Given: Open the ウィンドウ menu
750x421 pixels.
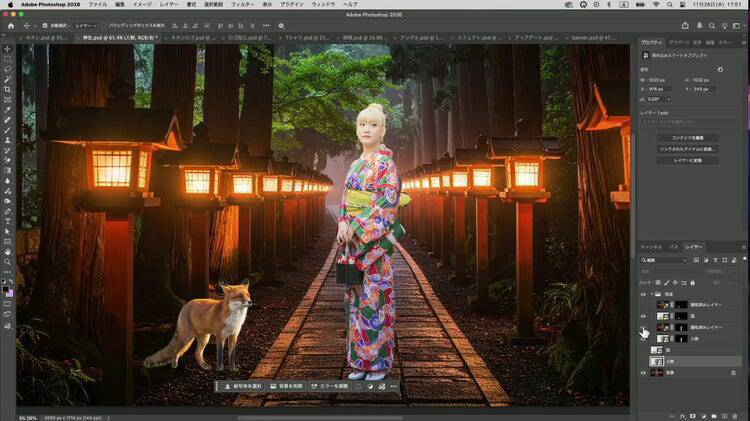Looking at the screenshot, I should tap(323, 4).
